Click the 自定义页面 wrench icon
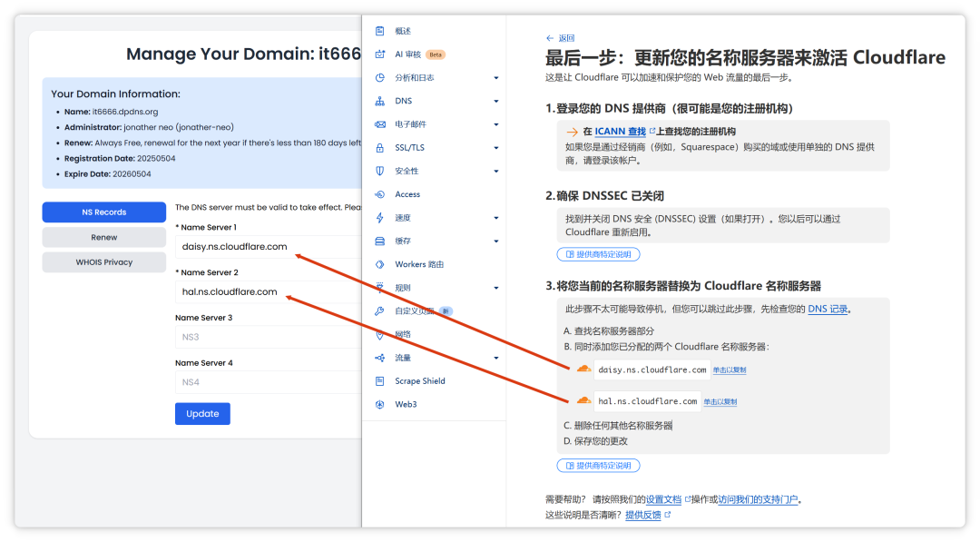Screen dimensions: 980x542 (x=379, y=310)
